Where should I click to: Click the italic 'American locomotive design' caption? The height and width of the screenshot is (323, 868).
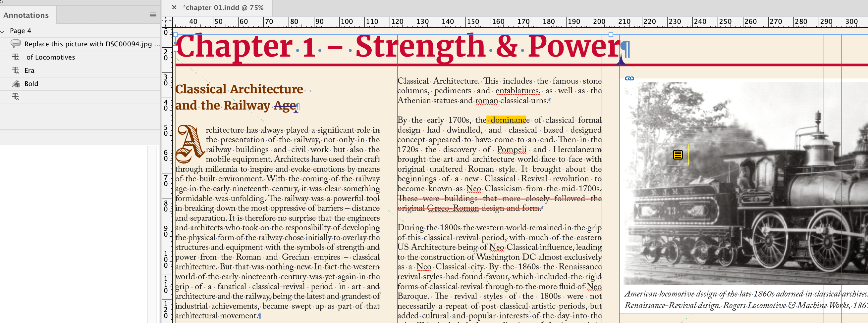click(x=746, y=300)
